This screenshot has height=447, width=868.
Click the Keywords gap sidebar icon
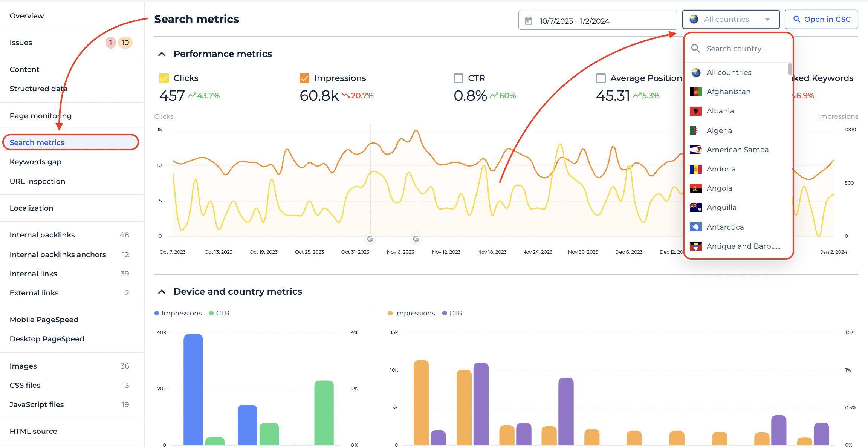tap(36, 161)
